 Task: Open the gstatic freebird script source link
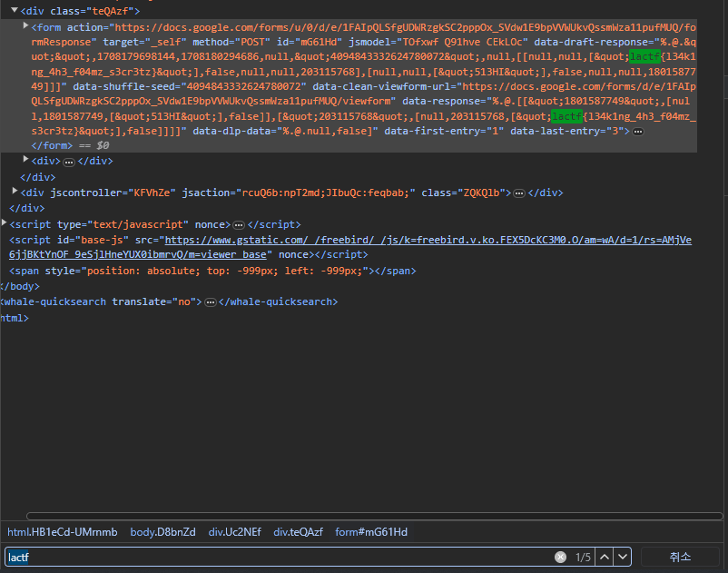pos(350,247)
